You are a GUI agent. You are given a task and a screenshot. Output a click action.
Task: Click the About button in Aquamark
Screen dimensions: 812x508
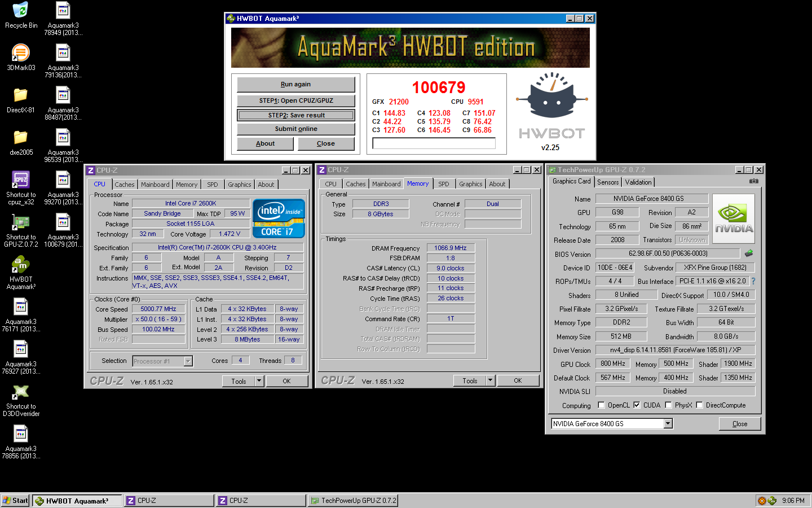tap(265, 144)
